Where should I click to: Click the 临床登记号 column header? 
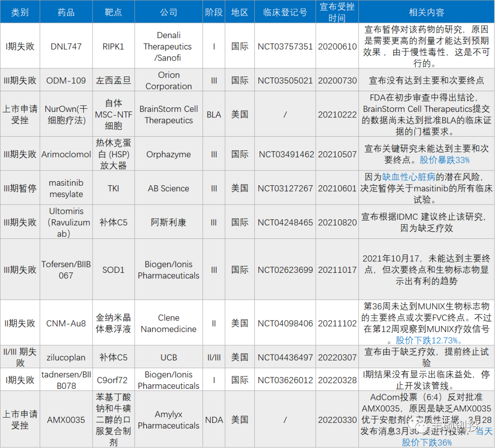285,12
